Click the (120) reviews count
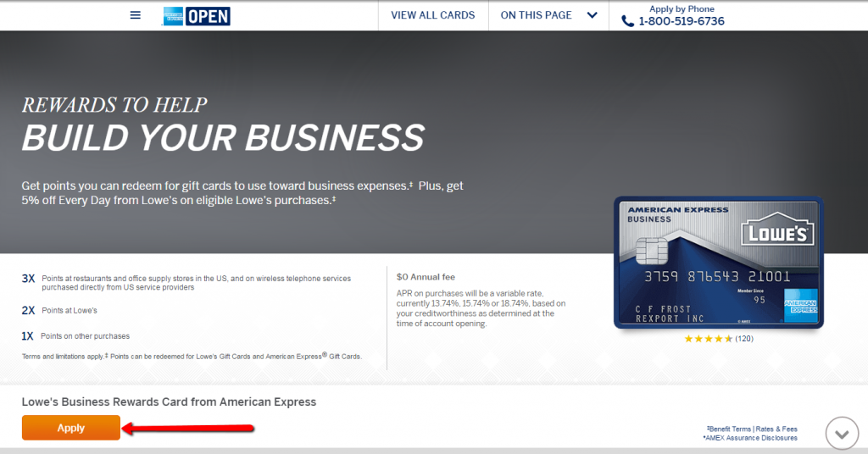Viewport: 868px width, 454px height. pyautogui.click(x=744, y=339)
